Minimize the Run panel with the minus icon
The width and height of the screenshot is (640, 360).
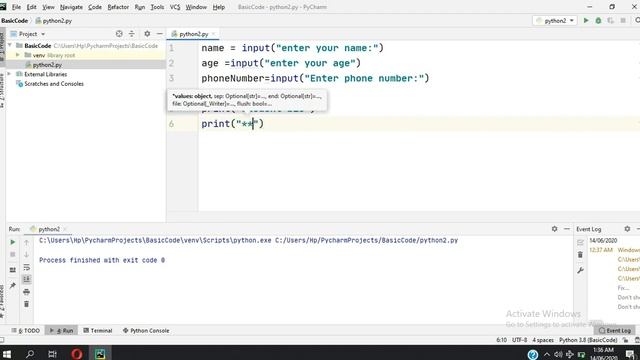(567, 229)
